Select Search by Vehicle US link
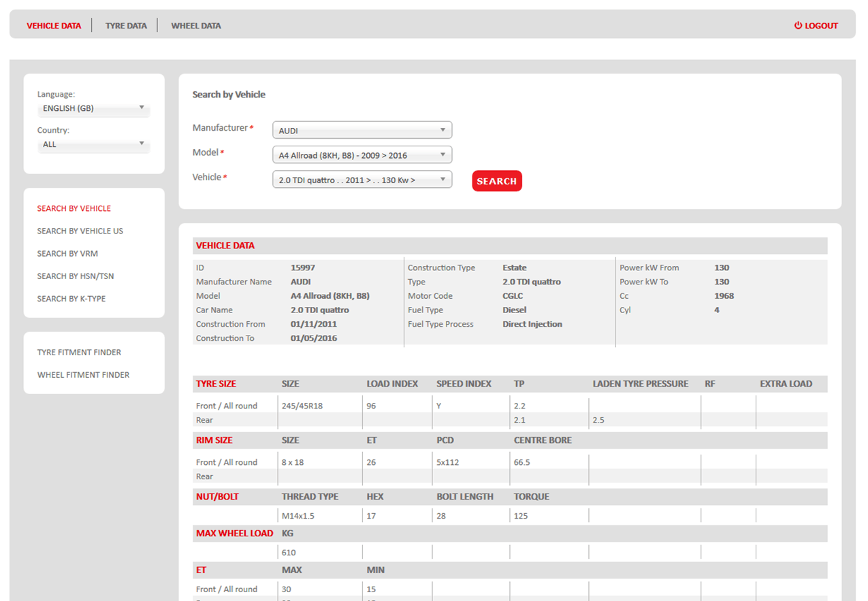The height and width of the screenshot is (601, 868). [x=80, y=231]
